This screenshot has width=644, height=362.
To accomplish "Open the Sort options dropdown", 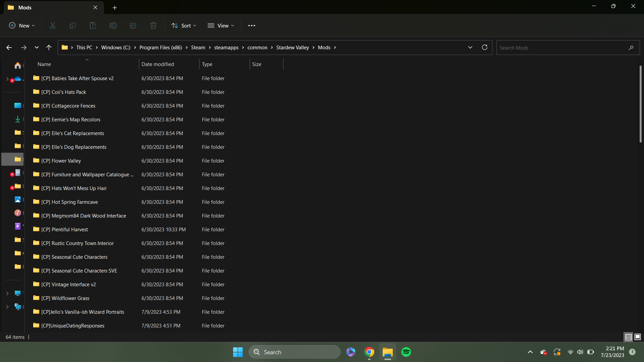I will click(183, 25).
